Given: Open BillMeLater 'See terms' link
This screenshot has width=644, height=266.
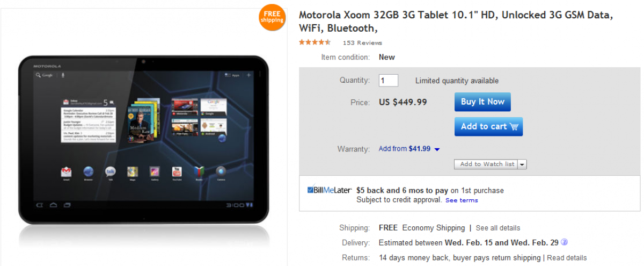Looking at the screenshot, I should [x=461, y=200].
